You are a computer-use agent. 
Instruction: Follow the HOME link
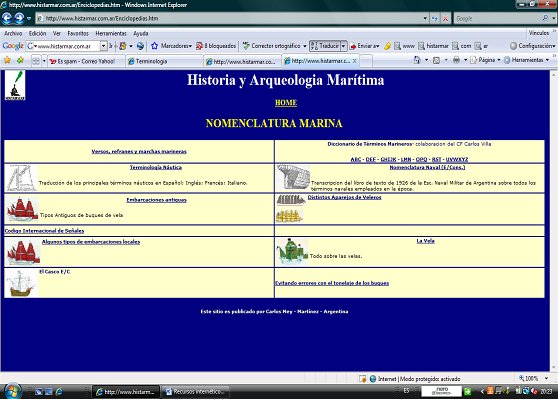click(286, 103)
